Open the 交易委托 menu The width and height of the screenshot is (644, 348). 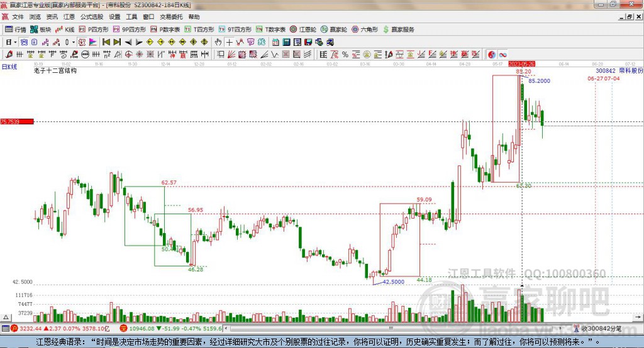pos(171,17)
